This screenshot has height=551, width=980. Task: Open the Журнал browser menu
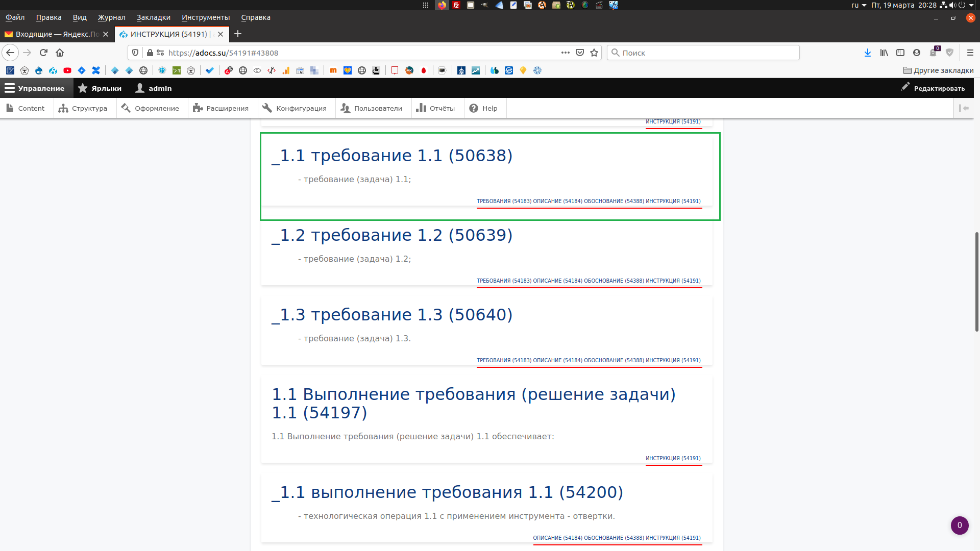click(x=112, y=17)
